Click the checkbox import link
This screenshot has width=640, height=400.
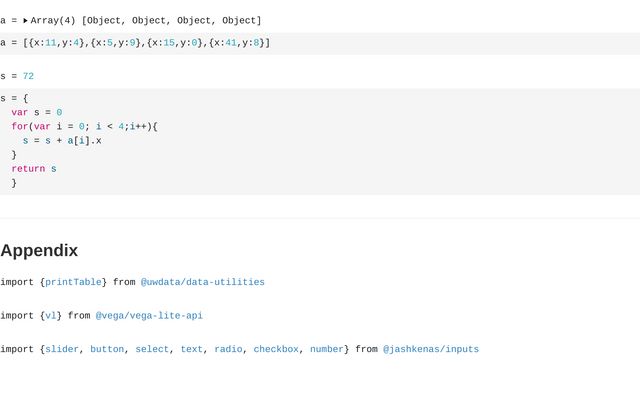pos(276,349)
